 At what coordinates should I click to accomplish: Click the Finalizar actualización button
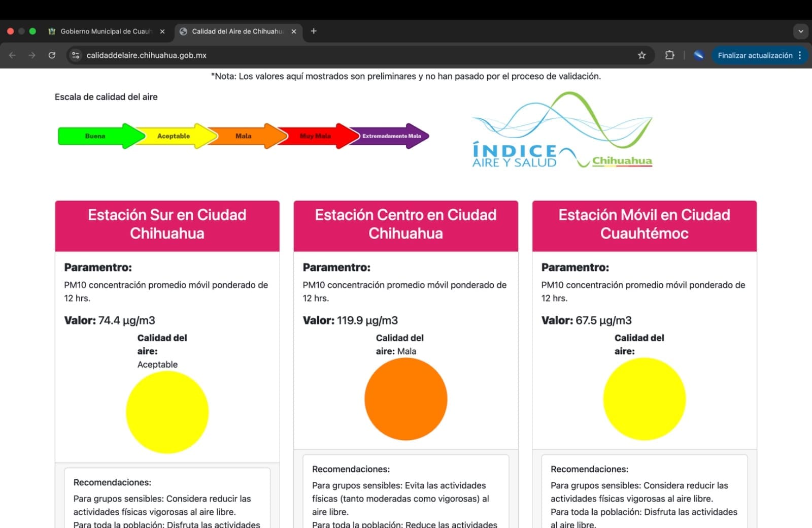tap(755, 55)
